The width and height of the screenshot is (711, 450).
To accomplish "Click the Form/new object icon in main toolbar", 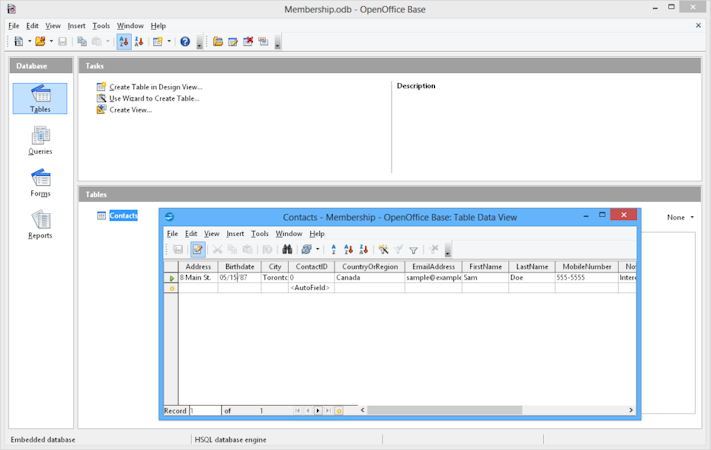I will coord(157,41).
